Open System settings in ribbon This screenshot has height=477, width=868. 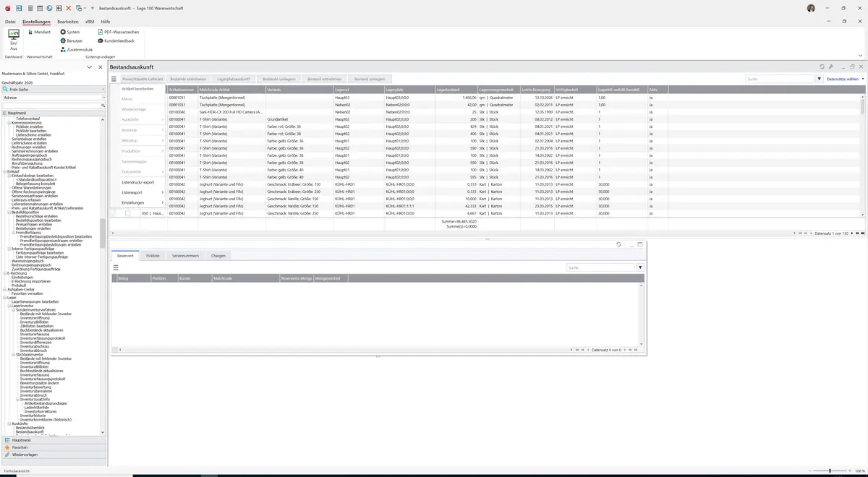70,32
